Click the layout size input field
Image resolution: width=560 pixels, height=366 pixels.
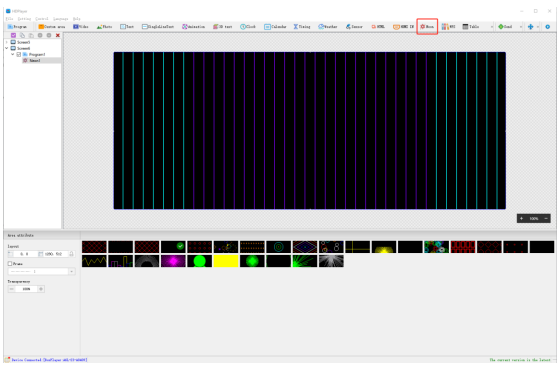[54, 254]
